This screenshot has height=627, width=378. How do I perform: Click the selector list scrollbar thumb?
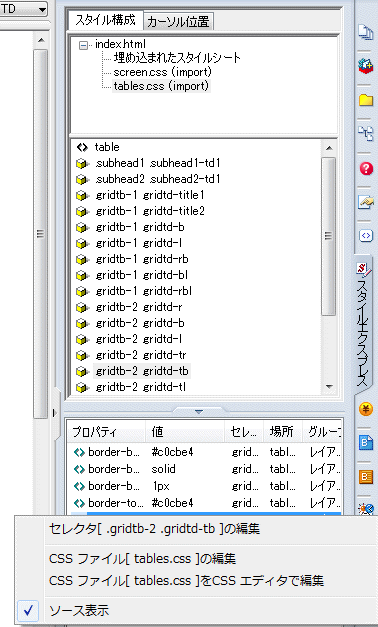point(329,236)
